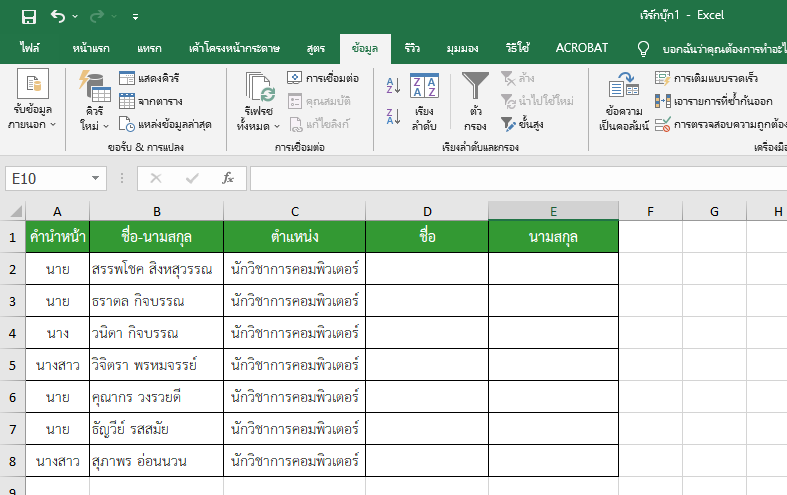Open the Name Box dropdown arrow
Image resolution: width=787 pixels, height=495 pixels.
click(x=95, y=178)
